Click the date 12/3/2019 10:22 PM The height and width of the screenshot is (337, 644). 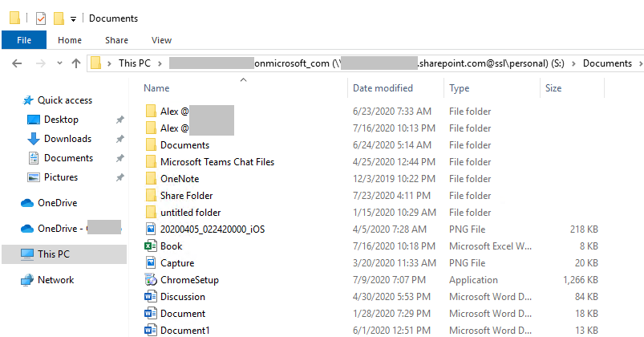point(394,179)
